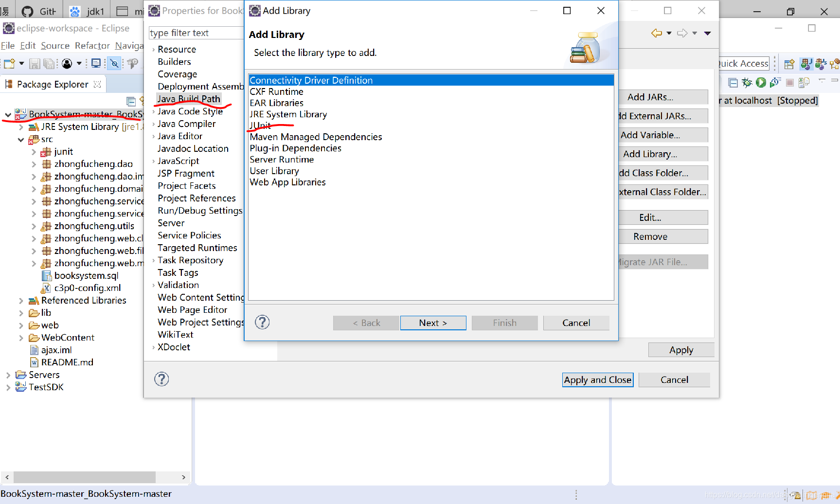Click the Add JARs button
The width and height of the screenshot is (840, 504).
tap(663, 97)
